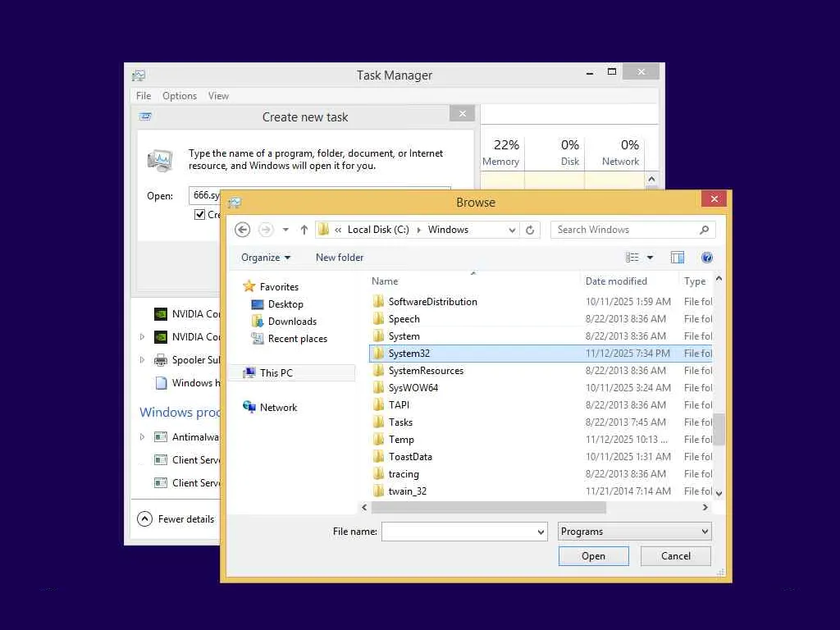Open the Programs file type dropdown
840x630 pixels.
634,532
